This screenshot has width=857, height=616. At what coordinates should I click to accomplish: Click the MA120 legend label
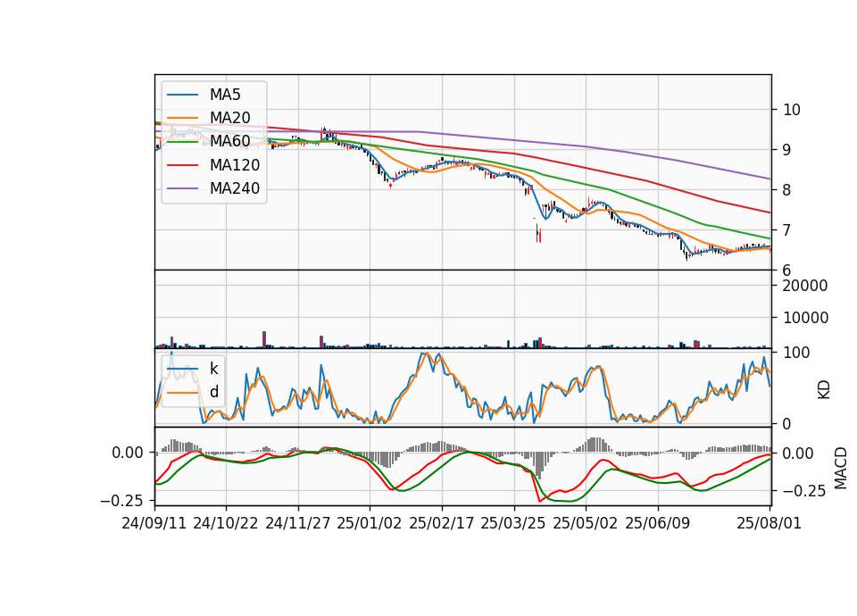(x=235, y=165)
